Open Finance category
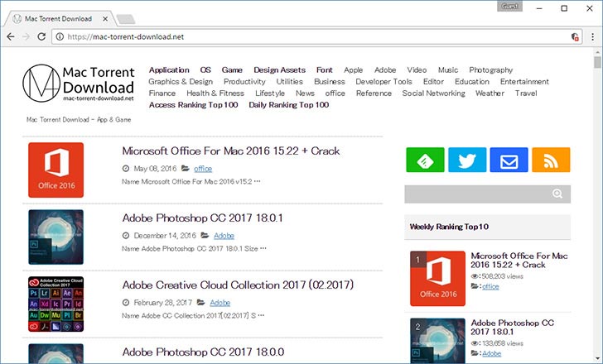 coord(162,93)
